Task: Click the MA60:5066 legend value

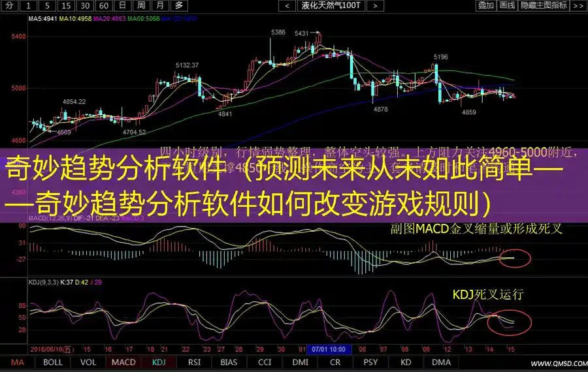Action: point(144,18)
